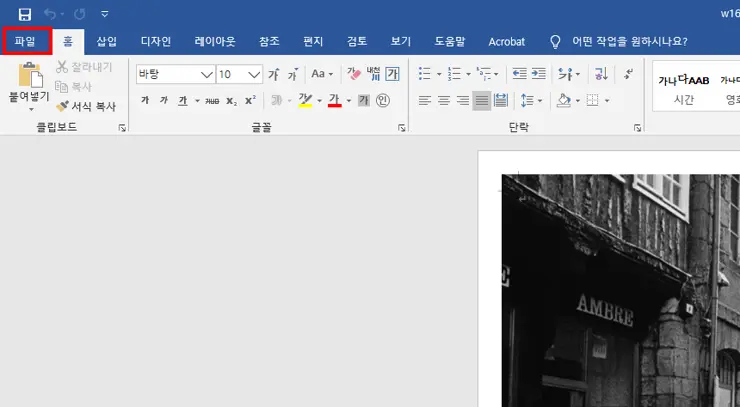Click 복사 copy button
This screenshot has width=740, height=407.
tap(74, 87)
